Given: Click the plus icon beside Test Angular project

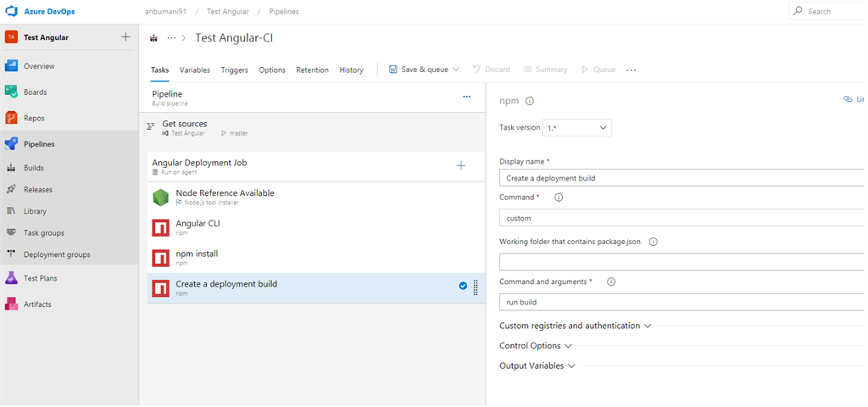Looking at the screenshot, I should tap(125, 37).
